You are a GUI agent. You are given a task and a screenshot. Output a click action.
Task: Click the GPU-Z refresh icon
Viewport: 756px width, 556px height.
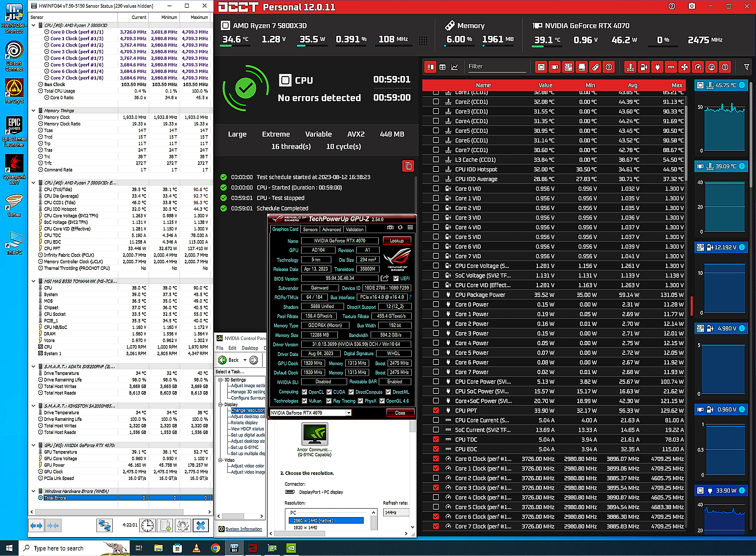(400, 227)
